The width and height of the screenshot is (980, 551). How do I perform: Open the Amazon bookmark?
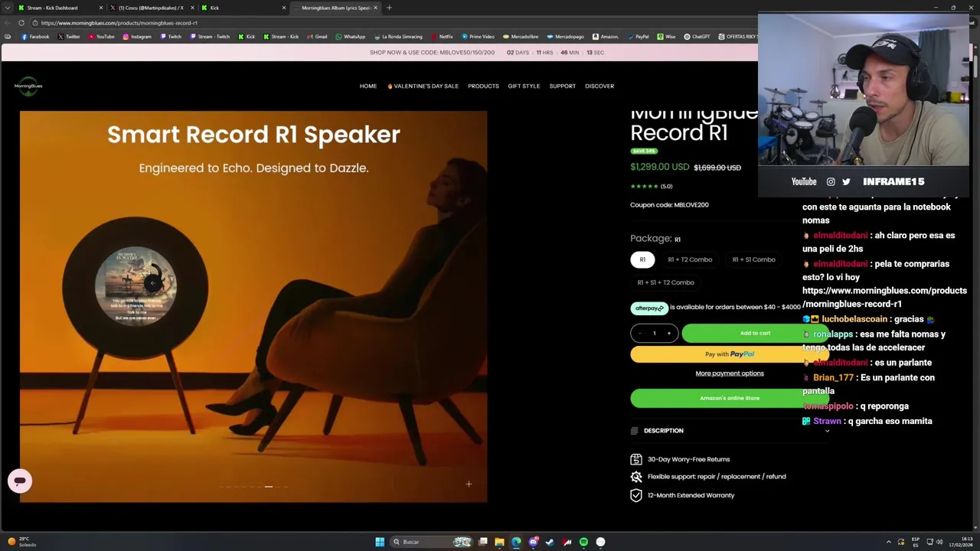point(606,37)
